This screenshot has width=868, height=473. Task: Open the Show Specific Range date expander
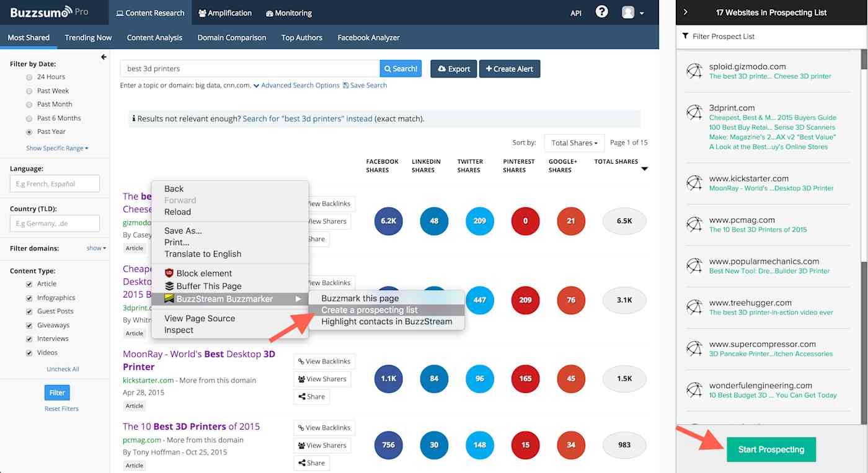(x=57, y=148)
